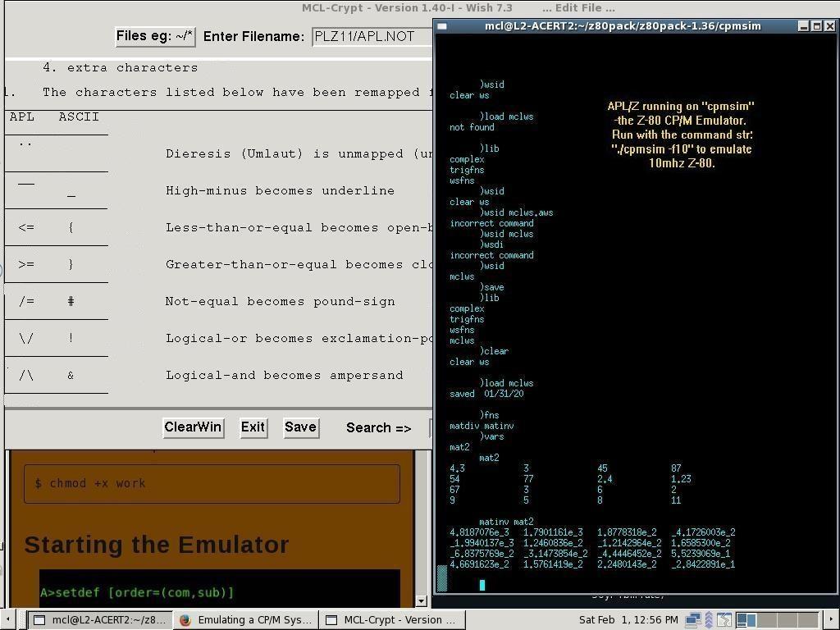Click 'High-minus becomes underline' text in MCL-Crypt

click(281, 190)
